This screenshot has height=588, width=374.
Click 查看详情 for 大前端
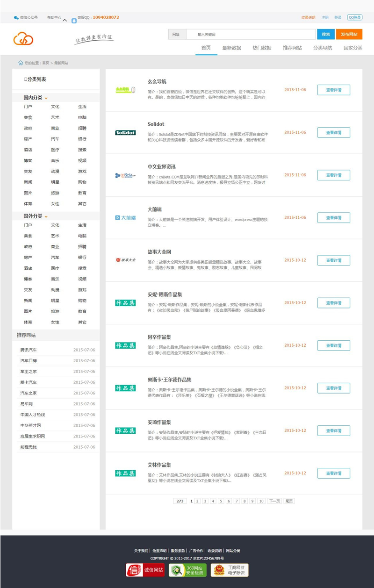coord(333,218)
